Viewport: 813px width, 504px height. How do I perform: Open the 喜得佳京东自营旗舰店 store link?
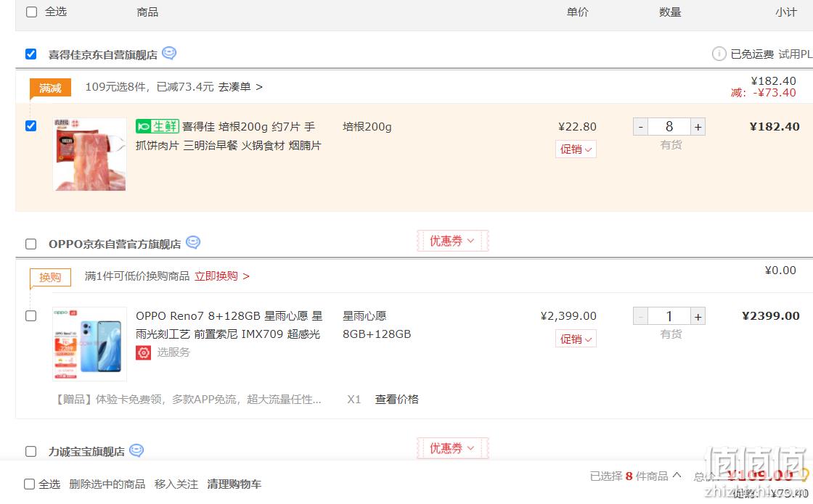102,55
